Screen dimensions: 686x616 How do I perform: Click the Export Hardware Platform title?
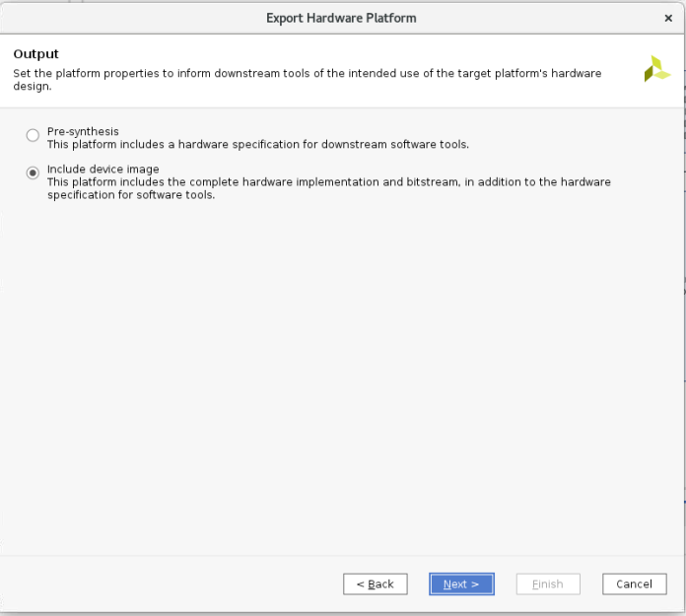(x=341, y=18)
